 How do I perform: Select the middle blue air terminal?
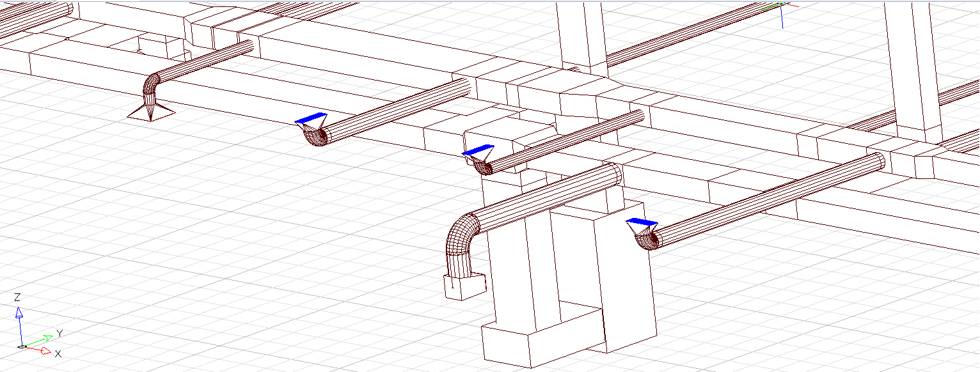(477, 151)
